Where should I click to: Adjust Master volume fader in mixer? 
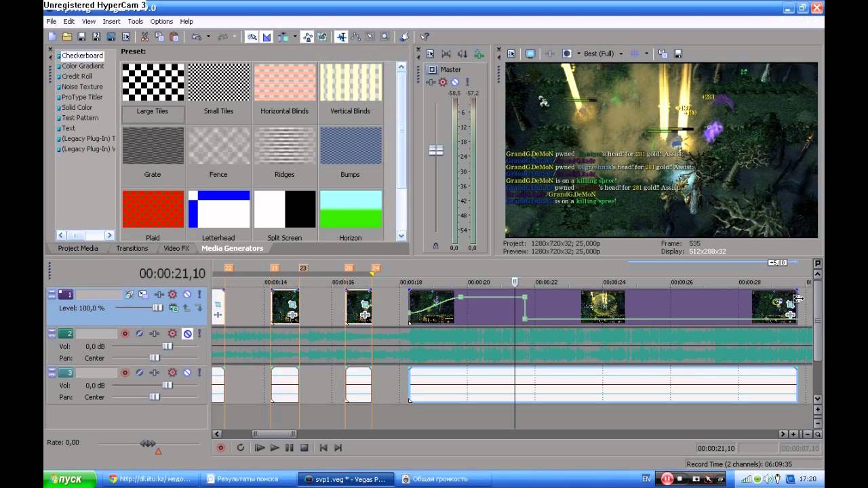pos(436,150)
